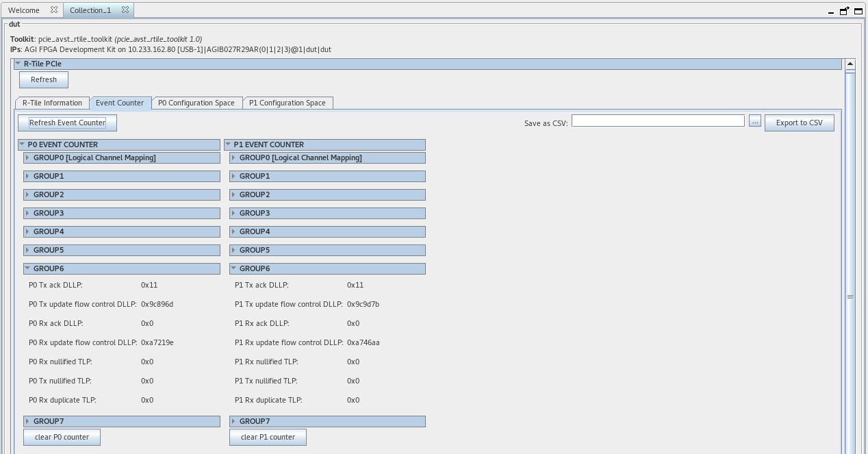Click the browse ellipsis button for CSV
This screenshot has height=454, width=868.
click(754, 122)
